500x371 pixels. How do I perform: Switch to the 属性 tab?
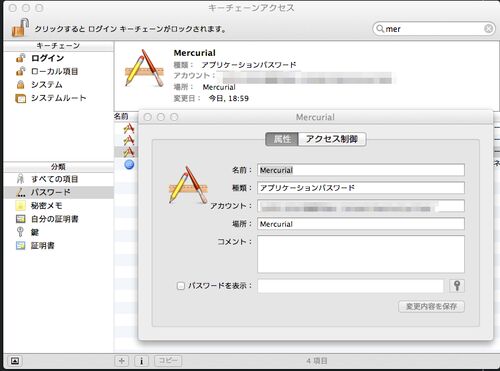click(x=282, y=139)
